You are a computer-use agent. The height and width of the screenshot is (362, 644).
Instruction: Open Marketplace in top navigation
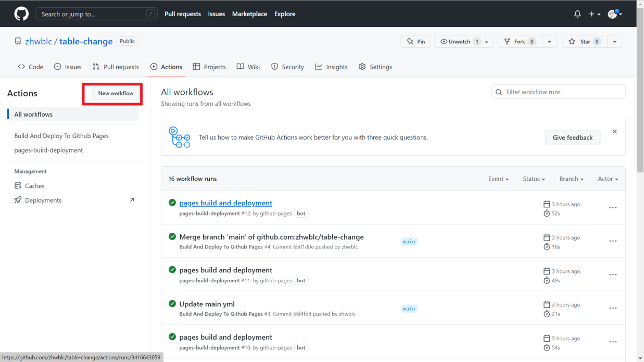tap(249, 14)
